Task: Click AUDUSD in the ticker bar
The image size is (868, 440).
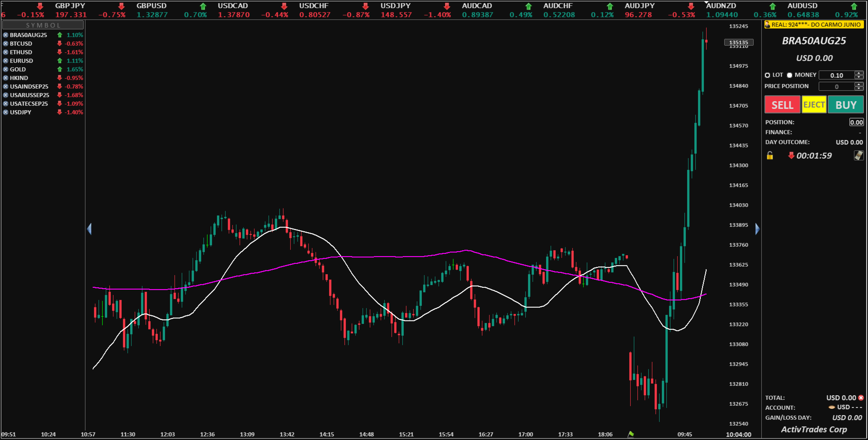Action: tap(802, 6)
